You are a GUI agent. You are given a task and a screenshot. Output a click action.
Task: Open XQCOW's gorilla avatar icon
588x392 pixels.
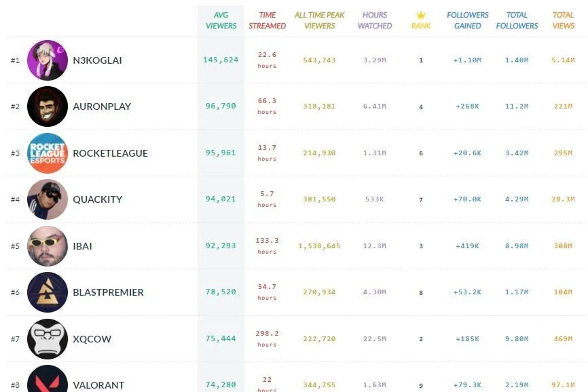coord(48,339)
